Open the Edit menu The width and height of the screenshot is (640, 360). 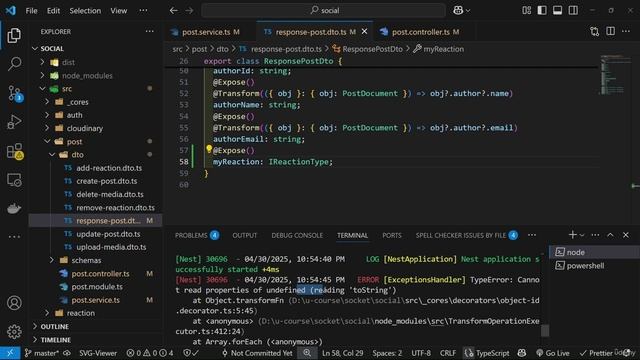[x=53, y=11]
